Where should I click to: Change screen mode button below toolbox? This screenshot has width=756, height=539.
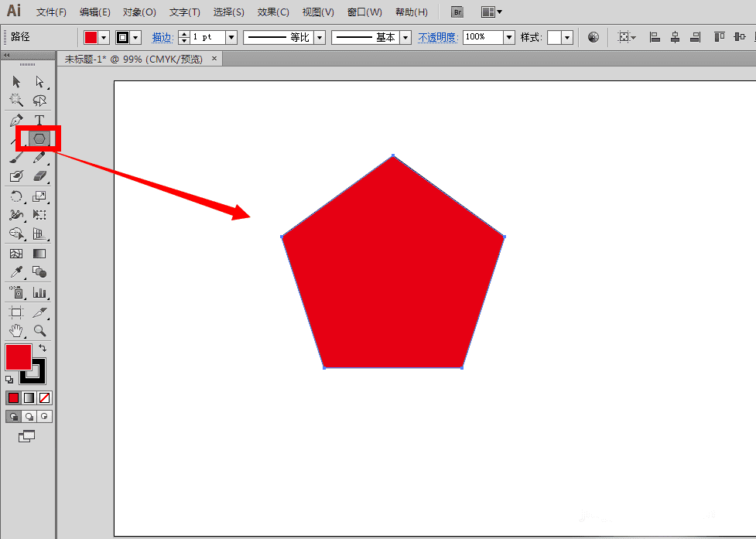click(26, 436)
